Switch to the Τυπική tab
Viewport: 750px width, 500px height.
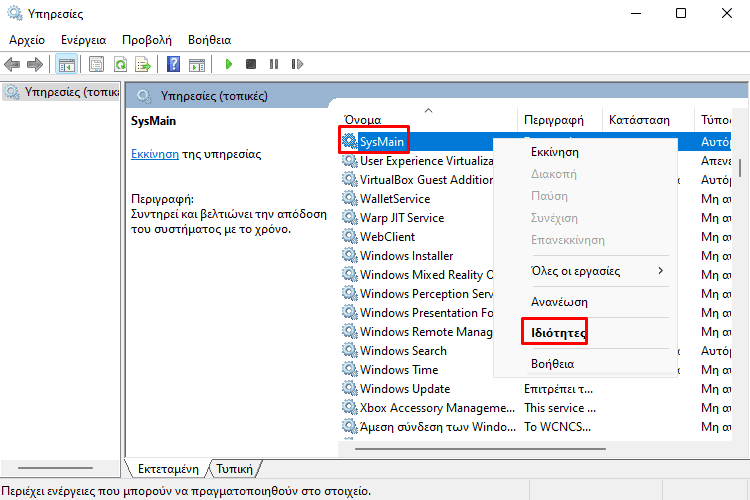pyautogui.click(x=234, y=468)
